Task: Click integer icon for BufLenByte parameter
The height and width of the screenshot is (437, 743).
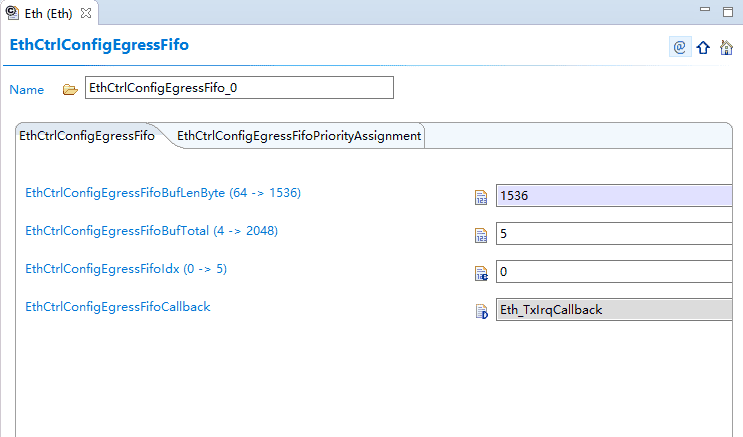Action: pyautogui.click(x=481, y=197)
